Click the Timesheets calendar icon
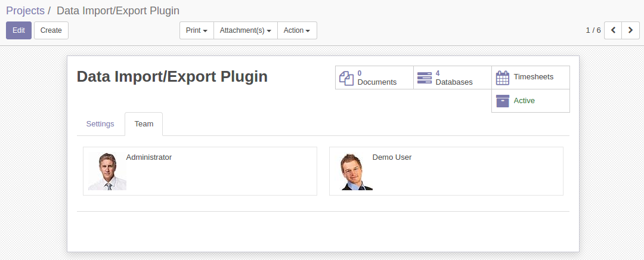 click(x=502, y=78)
